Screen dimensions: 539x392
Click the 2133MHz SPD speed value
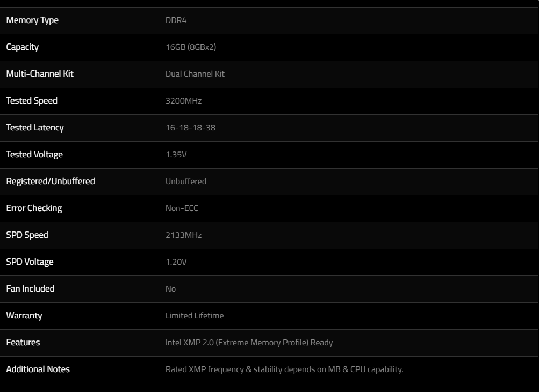click(x=184, y=235)
